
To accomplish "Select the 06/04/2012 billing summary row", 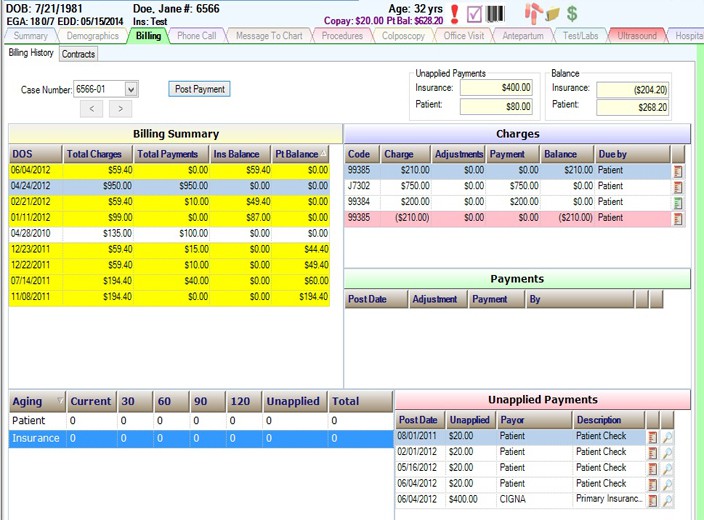I will click(169, 170).
